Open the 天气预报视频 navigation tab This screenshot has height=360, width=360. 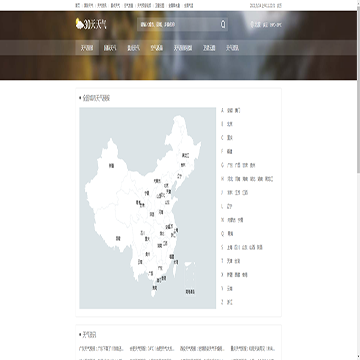[183, 48]
